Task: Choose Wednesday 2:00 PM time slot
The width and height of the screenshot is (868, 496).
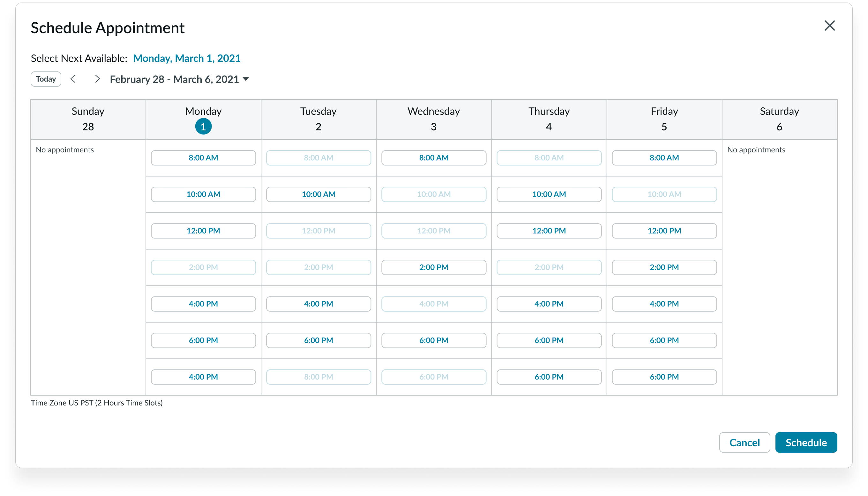Action: click(x=434, y=267)
